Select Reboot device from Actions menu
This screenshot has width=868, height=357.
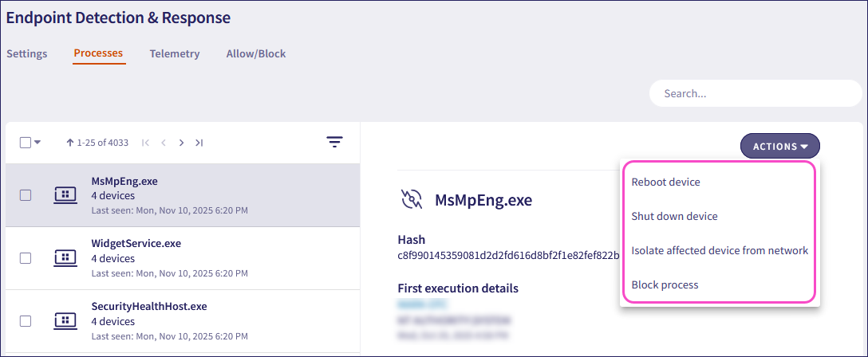point(665,182)
